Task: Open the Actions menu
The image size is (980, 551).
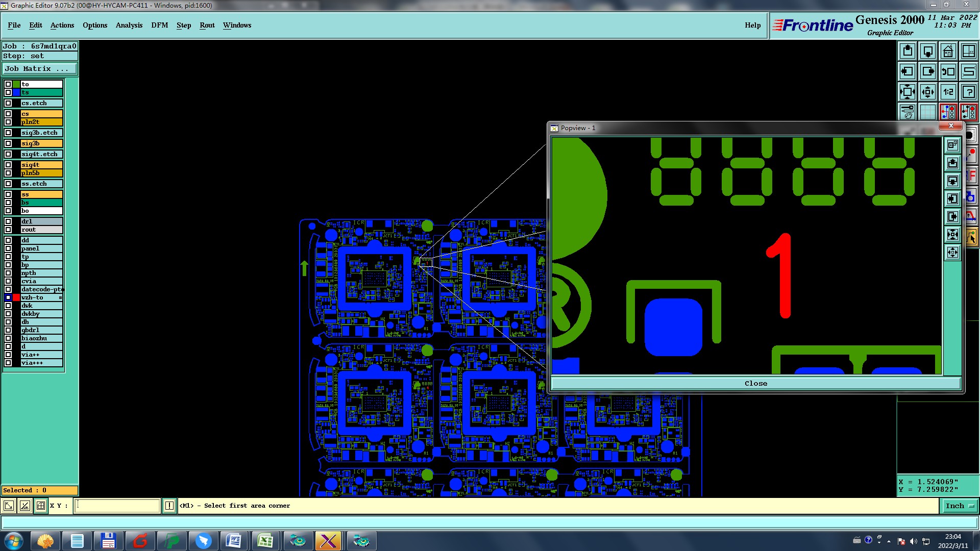Action: point(62,25)
